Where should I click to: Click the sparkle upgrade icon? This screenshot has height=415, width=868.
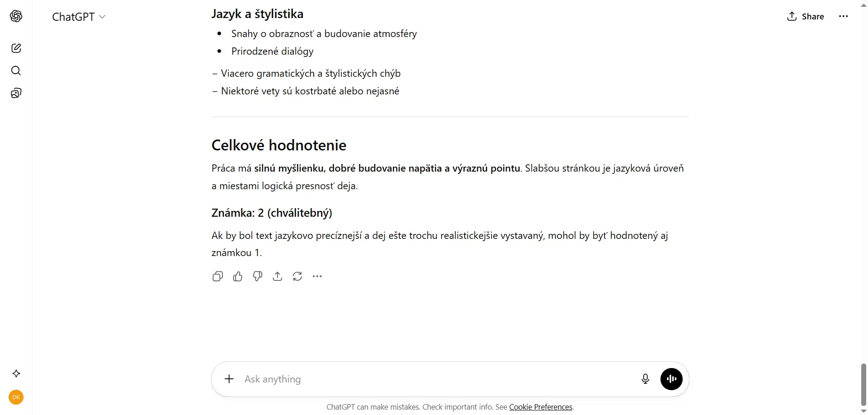coord(16,373)
